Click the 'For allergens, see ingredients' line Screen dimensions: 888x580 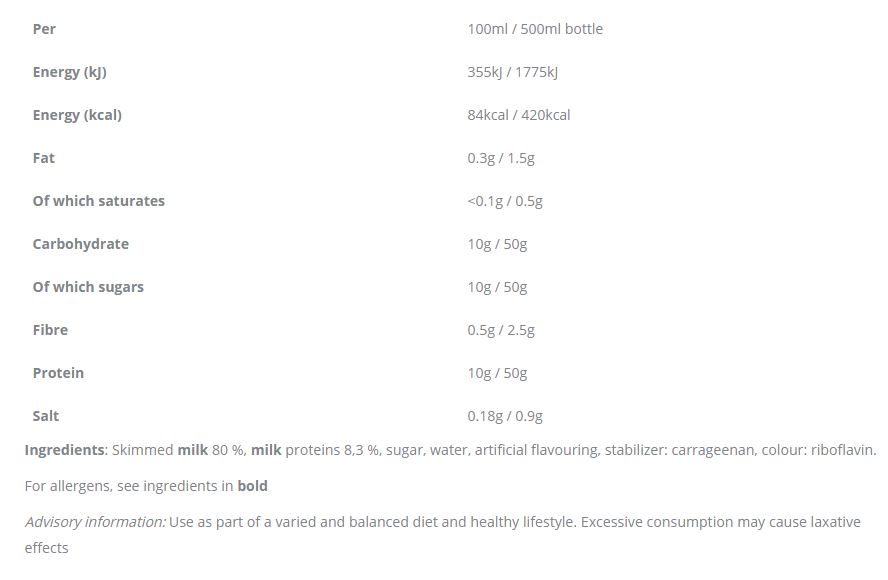146,487
